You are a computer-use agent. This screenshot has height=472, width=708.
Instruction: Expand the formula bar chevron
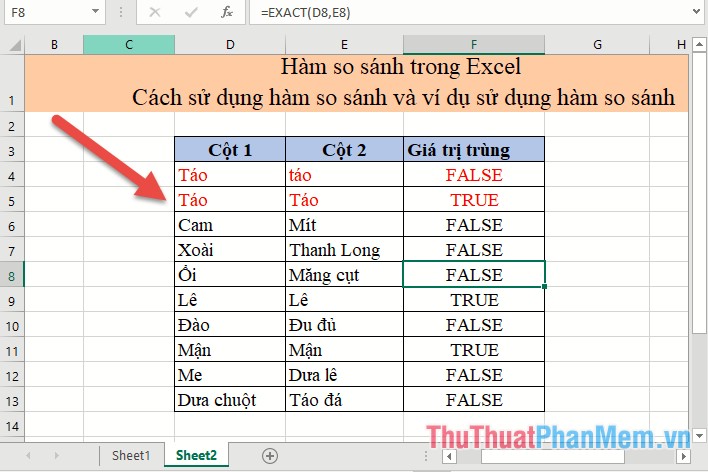tap(697, 12)
